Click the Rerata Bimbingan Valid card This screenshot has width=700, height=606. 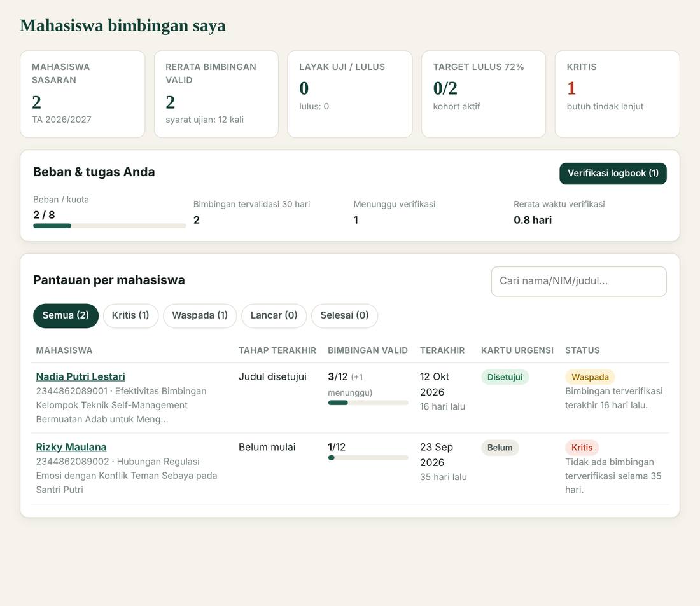(216, 94)
